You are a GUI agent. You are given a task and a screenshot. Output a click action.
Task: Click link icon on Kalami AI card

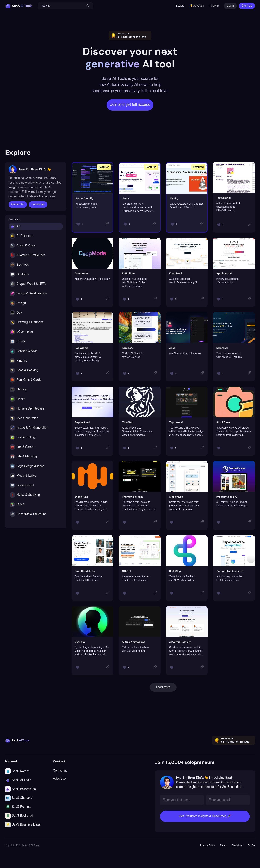click(x=249, y=373)
